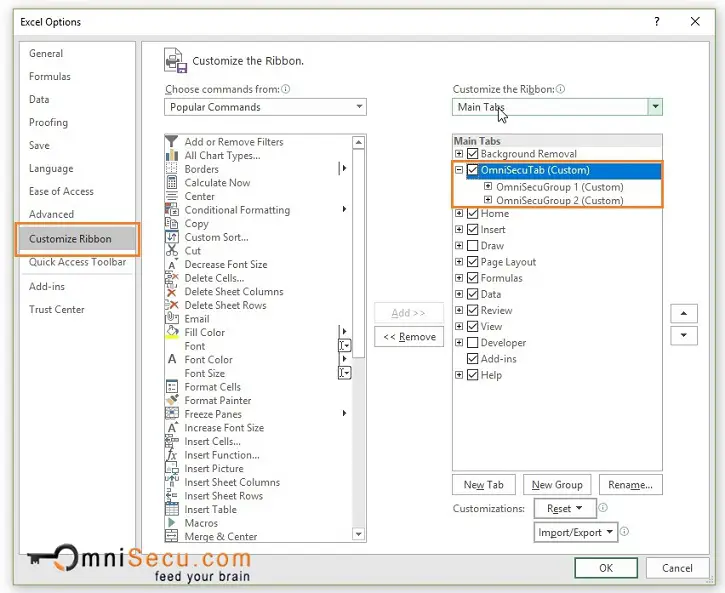Uncheck the Page Layout checkbox
The height and width of the screenshot is (593, 725).
click(473, 262)
